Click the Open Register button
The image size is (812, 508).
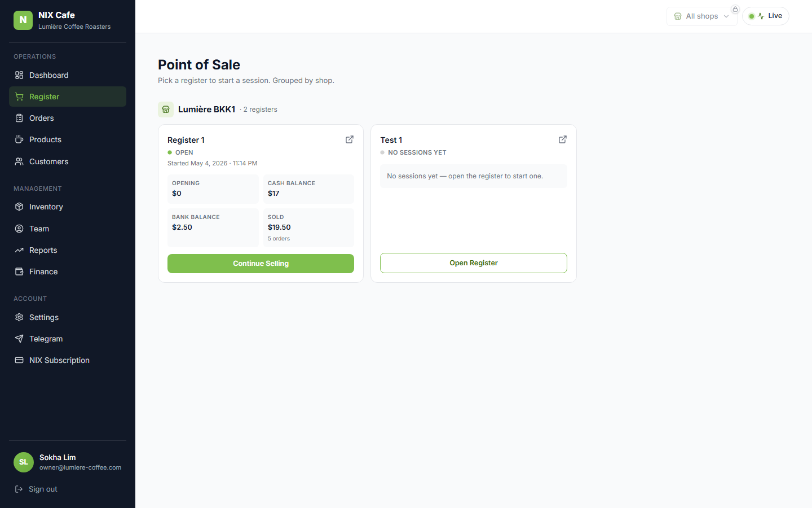pos(474,263)
